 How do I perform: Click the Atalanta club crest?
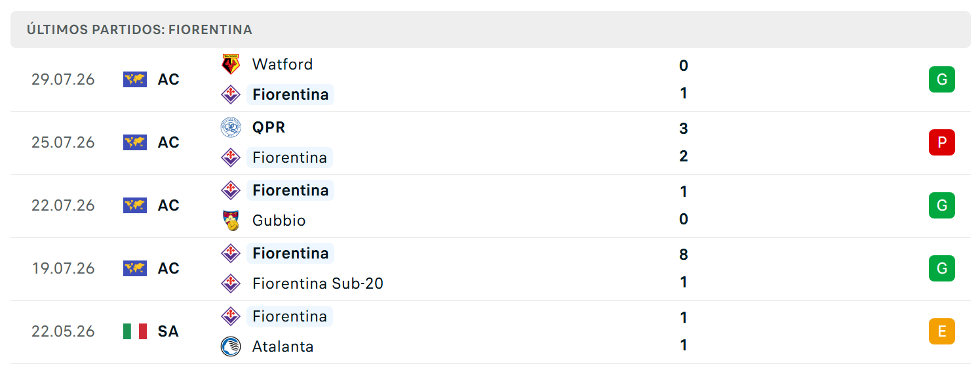pyautogui.click(x=231, y=346)
